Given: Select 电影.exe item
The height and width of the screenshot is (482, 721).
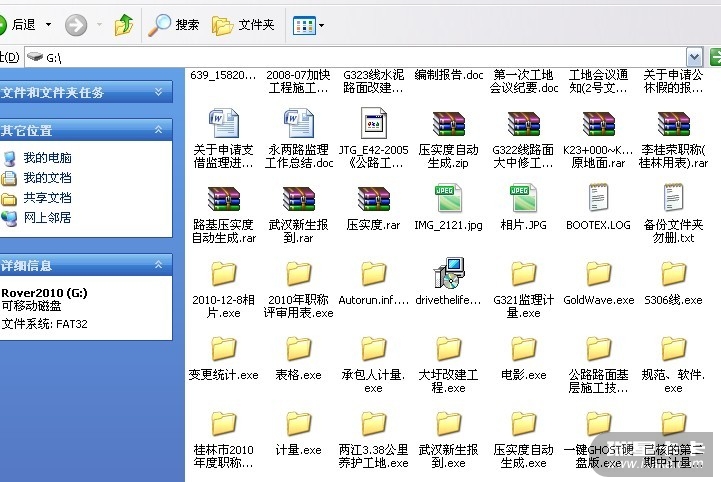Looking at the screenshot, I should 523,358.
